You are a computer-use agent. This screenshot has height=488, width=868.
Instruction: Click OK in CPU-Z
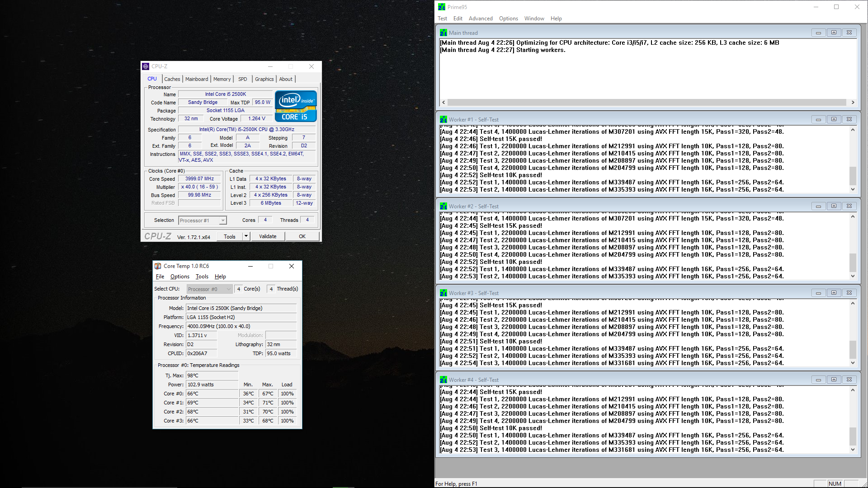click(x=302, y=236)
